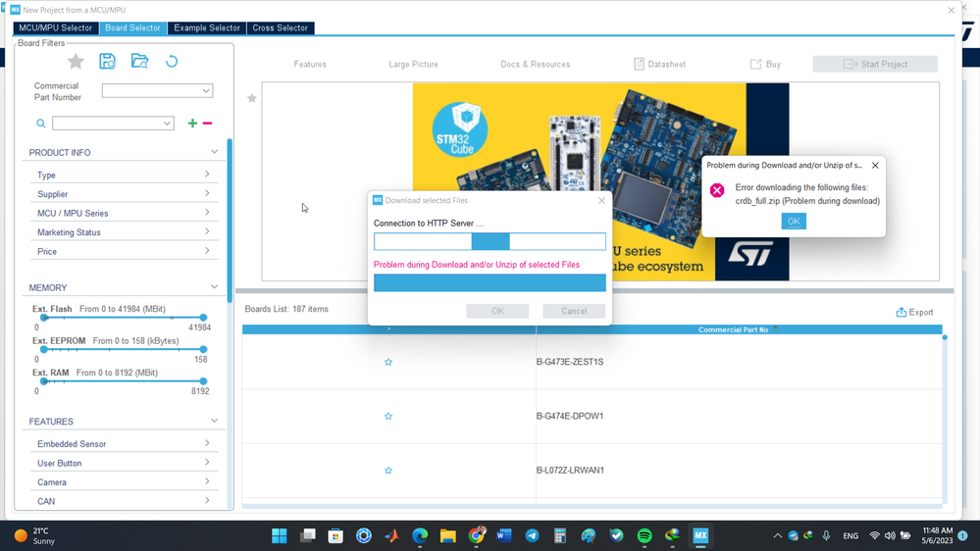Screen dimensions: 980x551
Task: Click the red error icon in the problem dialog
Action: [x=717, y=190]
